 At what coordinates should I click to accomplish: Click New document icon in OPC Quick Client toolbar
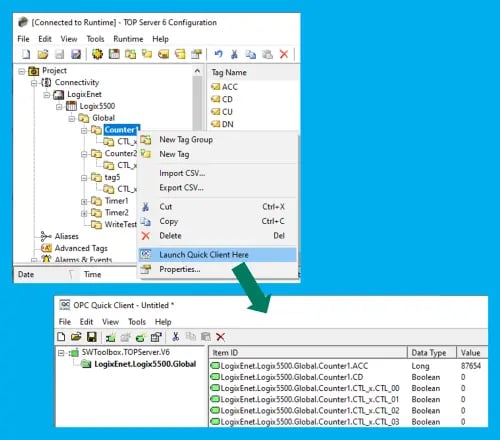coord(61,337)
